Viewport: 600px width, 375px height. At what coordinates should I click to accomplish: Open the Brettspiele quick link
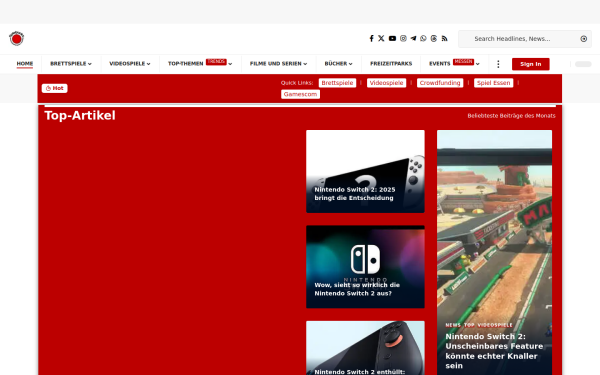pyautogui.click(x=337, y=83)
